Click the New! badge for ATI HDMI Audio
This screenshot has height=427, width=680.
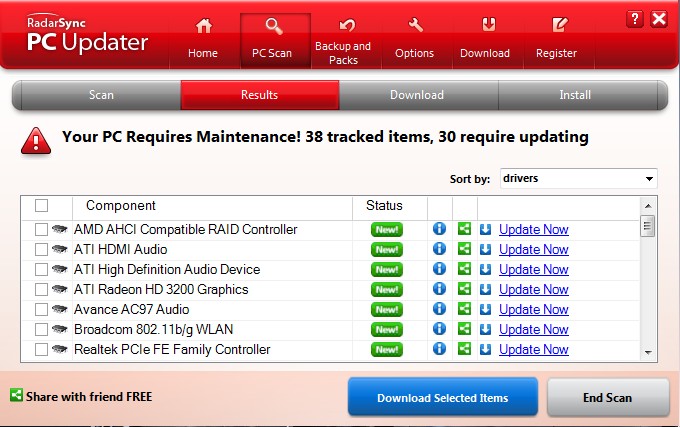tap(387, 250)
